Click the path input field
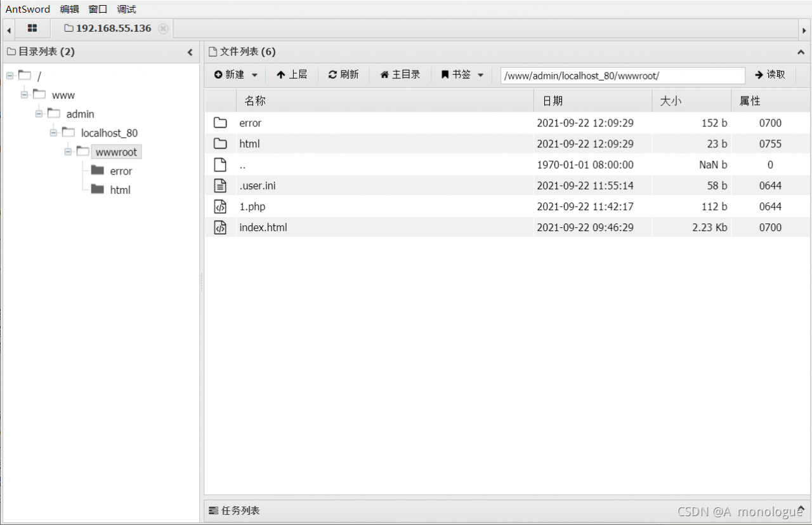Image resolution: width=812 pixels, height=525 pixels. [x=622, y=76]
